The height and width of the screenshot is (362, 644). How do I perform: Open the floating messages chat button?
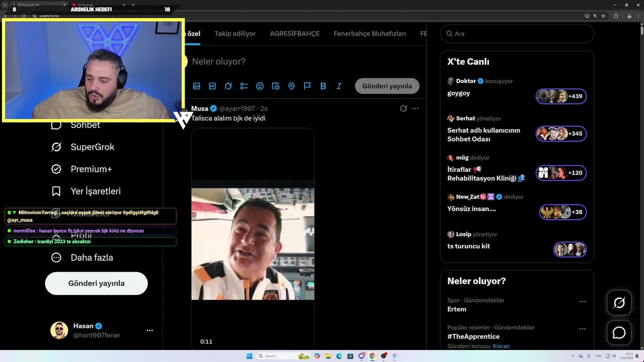pyautogui.click(x=619, y=333)
